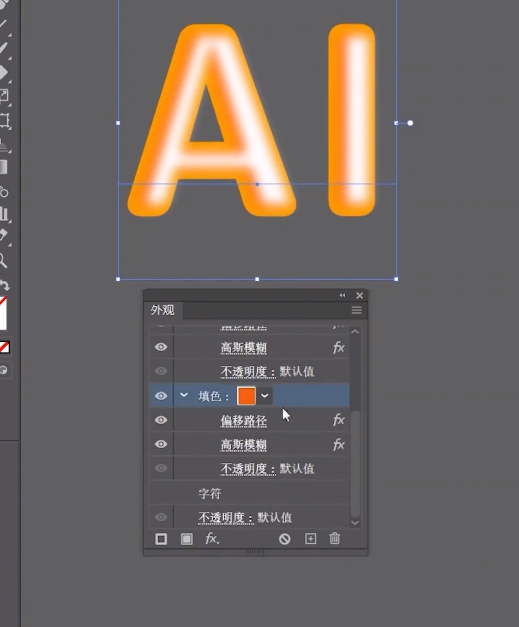Select the Gradient tool in toolbar
The width and height of the screenshot is (519, 627).
point(3,167)
